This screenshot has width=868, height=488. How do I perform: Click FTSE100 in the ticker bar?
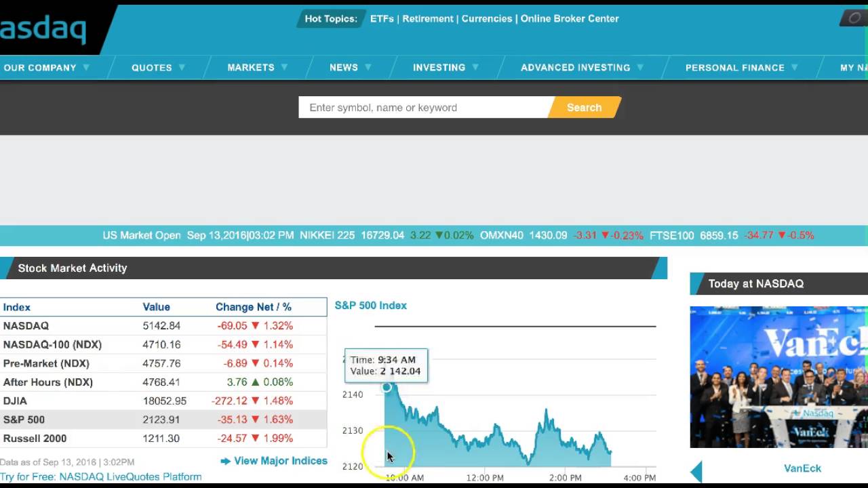click(x=671, y=235)
